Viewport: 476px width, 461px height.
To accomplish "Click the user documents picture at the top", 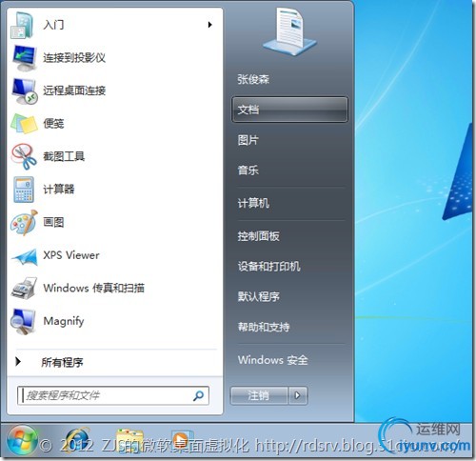I will click(x=289, y=31).
